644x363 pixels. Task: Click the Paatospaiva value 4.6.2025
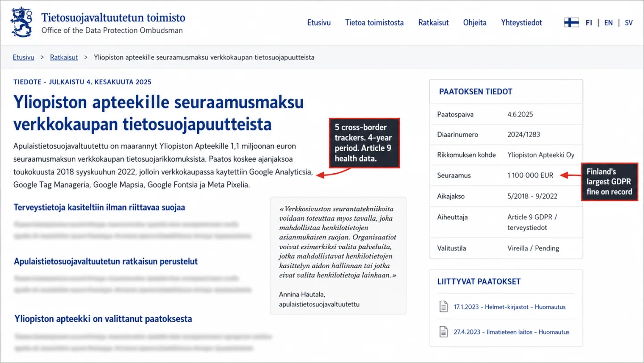[x=520, y=114]
